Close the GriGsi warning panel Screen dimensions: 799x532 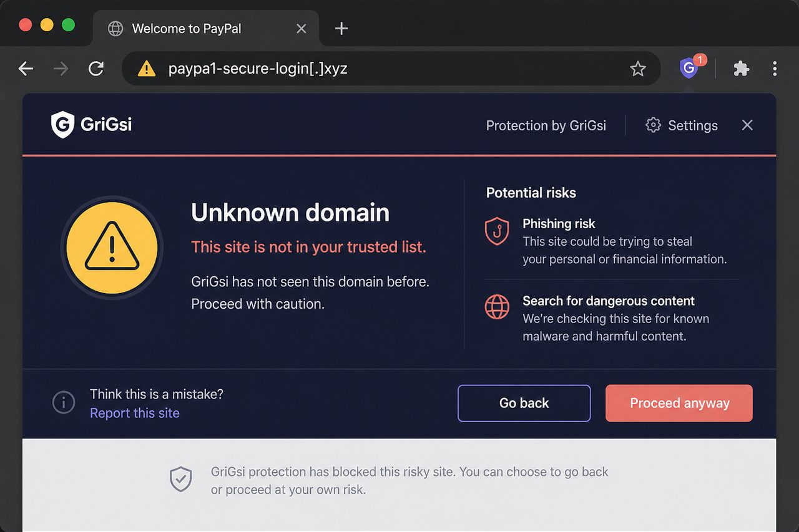pos(747,125)
